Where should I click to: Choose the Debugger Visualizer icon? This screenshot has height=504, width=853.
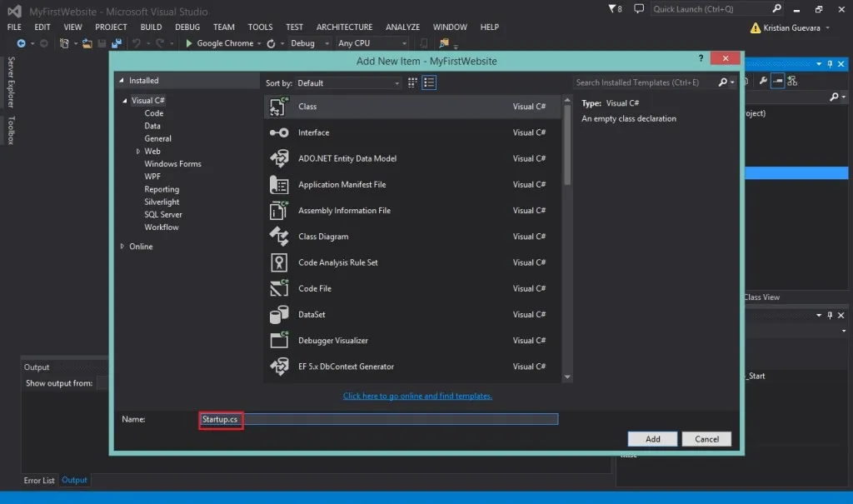(279, 341)
